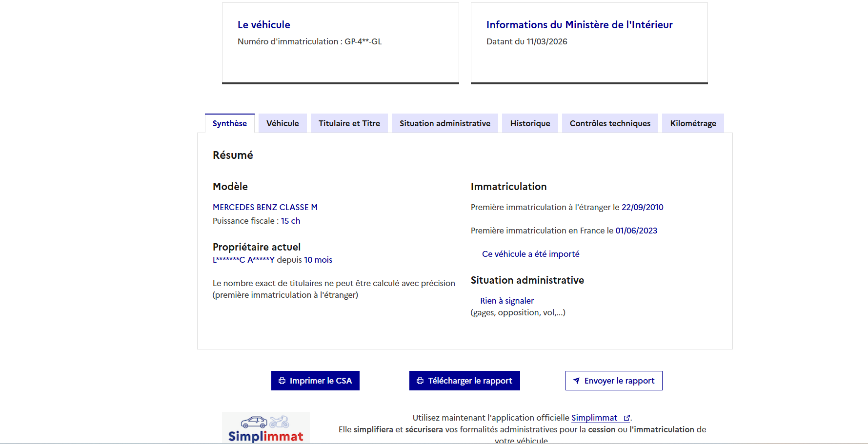The image size is (868, 444).
Task: Click the Simplimmat car and motorcycle logo
Action: click(265, 427)
